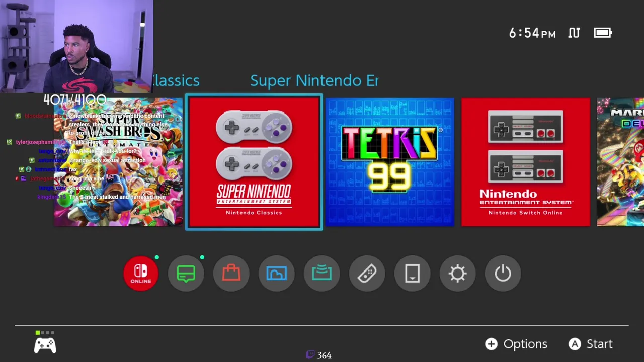Click the Super Nintendo title label
This screenshot has height=362, width=644.
[314, 80]
